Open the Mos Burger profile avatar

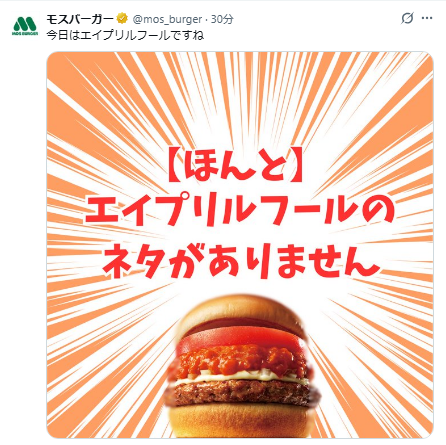point(25,26)
